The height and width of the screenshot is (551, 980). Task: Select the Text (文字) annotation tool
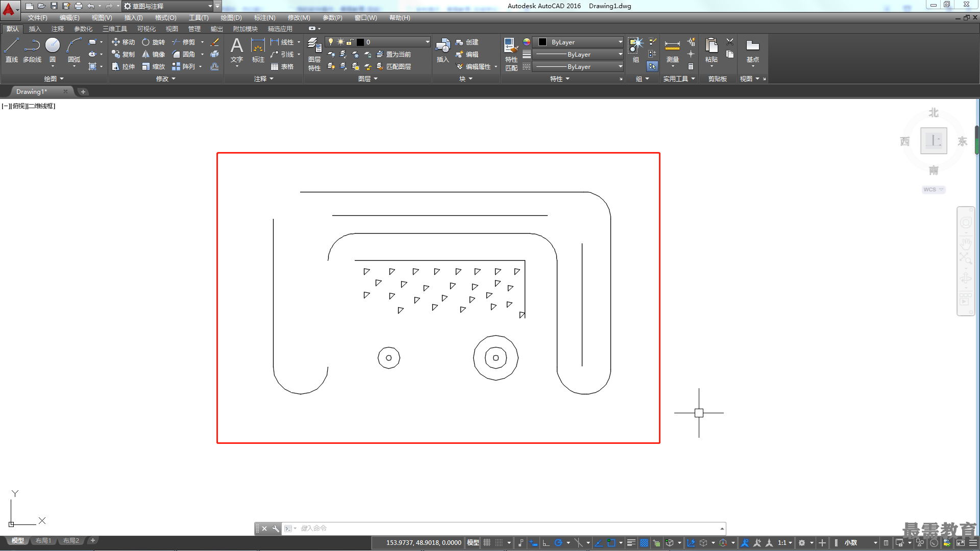[237, 50]
